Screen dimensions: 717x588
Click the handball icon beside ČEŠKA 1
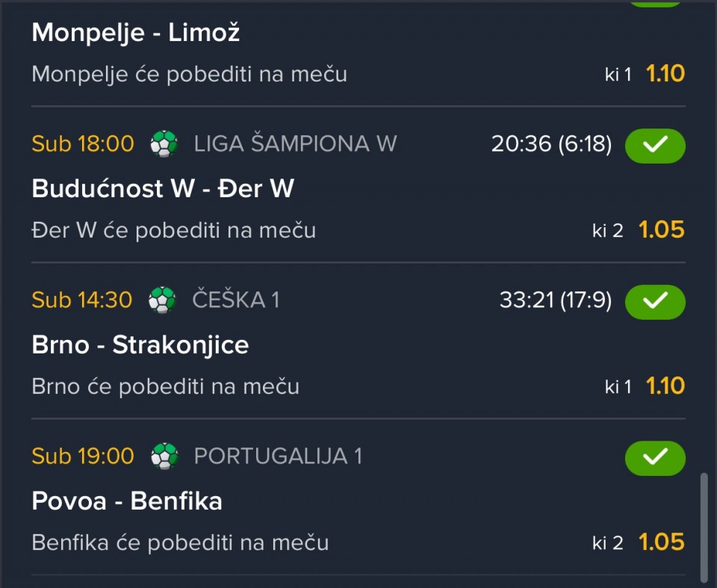tap(162, 300)
